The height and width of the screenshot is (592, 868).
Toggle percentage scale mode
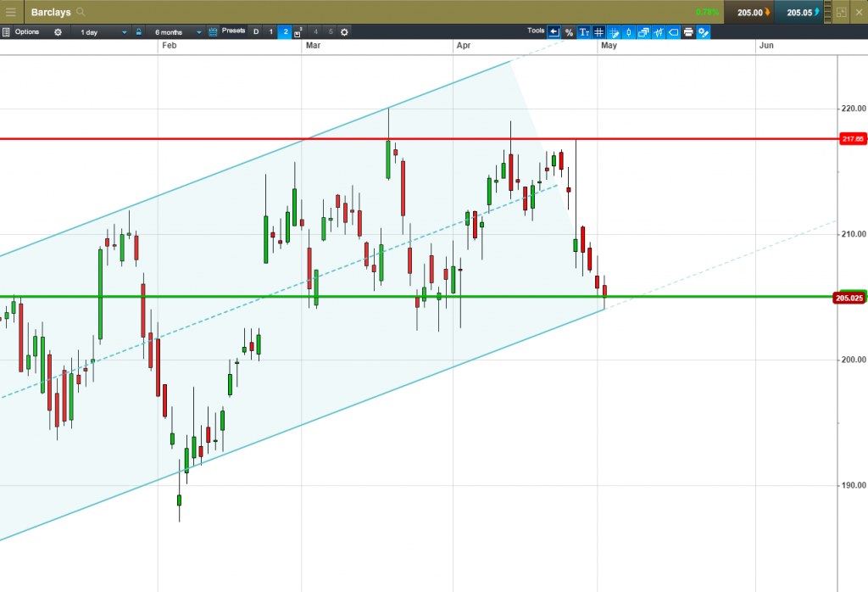(x=569, y=32)
